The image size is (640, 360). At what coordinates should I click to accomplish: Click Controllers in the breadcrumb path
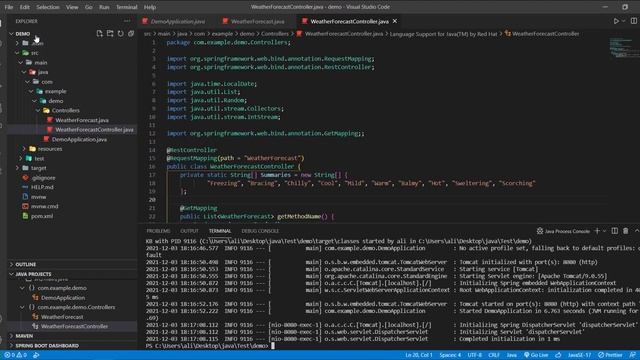[275, 34]
